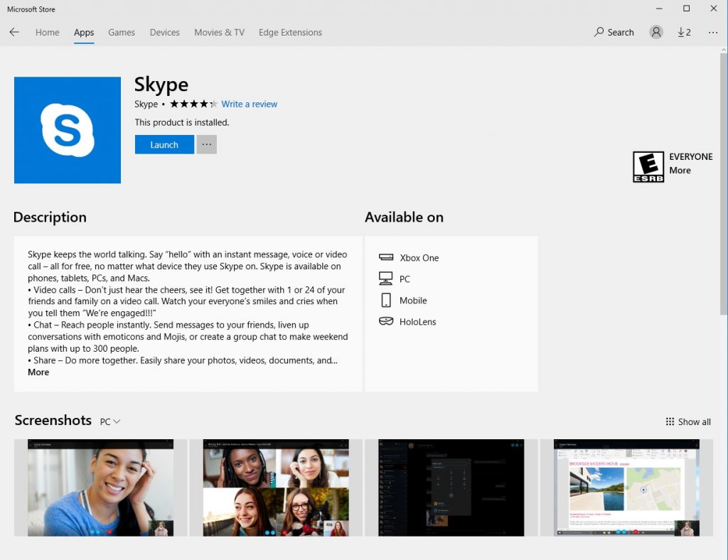Click the large Skype app logo
Screen dimensions: 728x560
[68, 130]
